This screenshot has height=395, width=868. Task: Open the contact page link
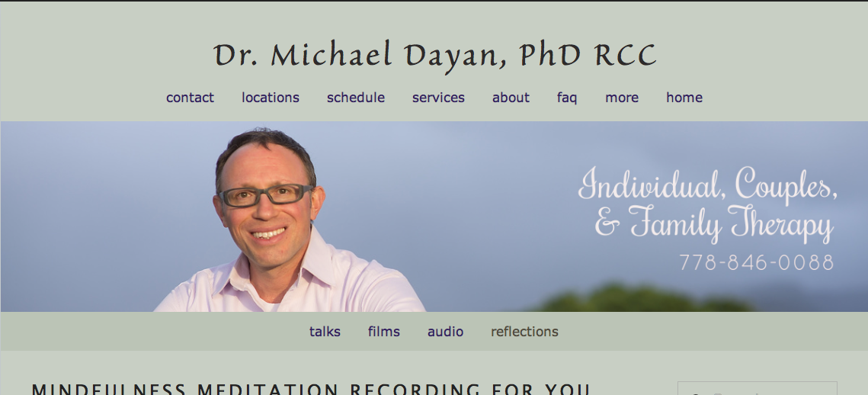point(190,98)
